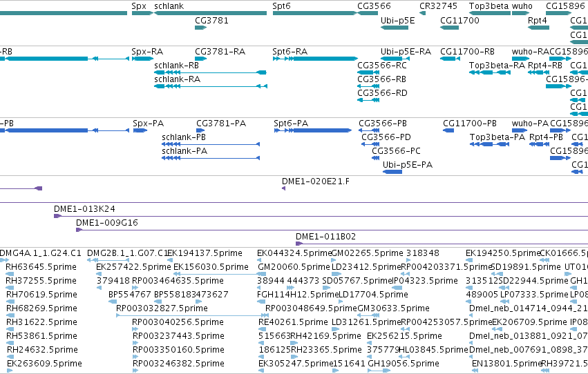
Task: Select the Ubi-p5E gene feature
Action: click(395, 28)
